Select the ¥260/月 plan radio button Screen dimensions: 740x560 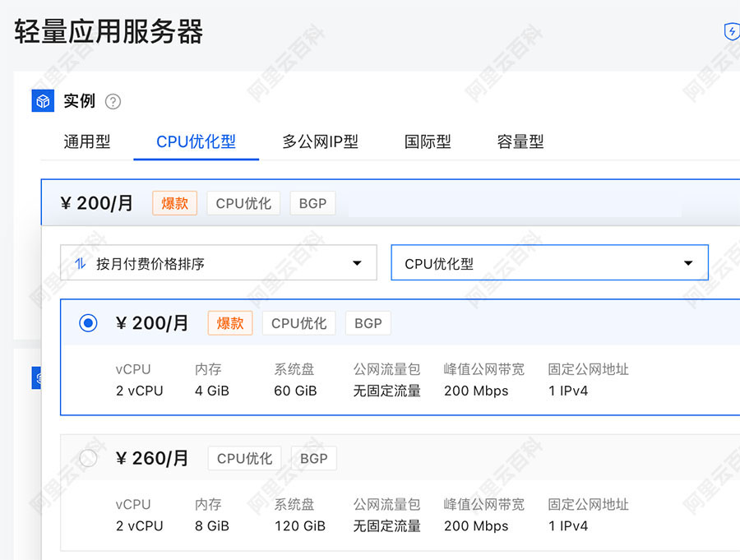(87, 457)
